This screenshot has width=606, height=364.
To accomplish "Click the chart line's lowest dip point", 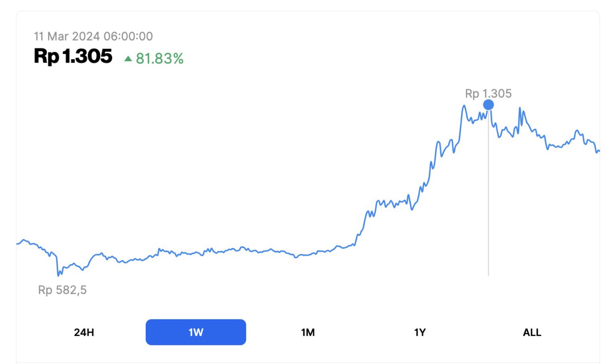I will pyautogui.click(x=58, y=275).
